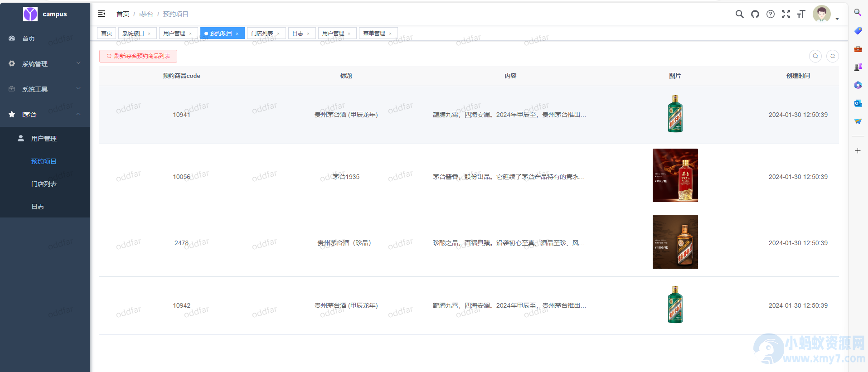Toggle the sidebar collapse hamburger icon
Viewport: 868px width, 372px height.
coord(102,14)
